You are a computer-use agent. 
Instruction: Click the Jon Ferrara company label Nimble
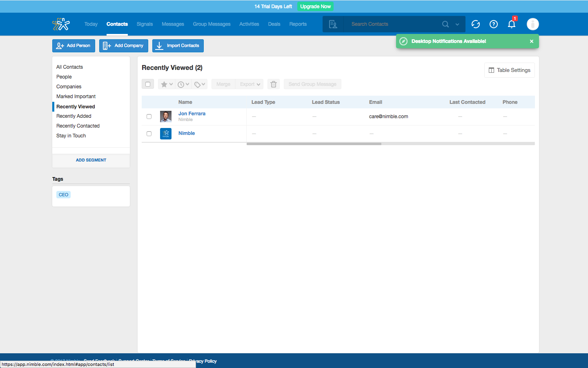click(x=185, y=120)
